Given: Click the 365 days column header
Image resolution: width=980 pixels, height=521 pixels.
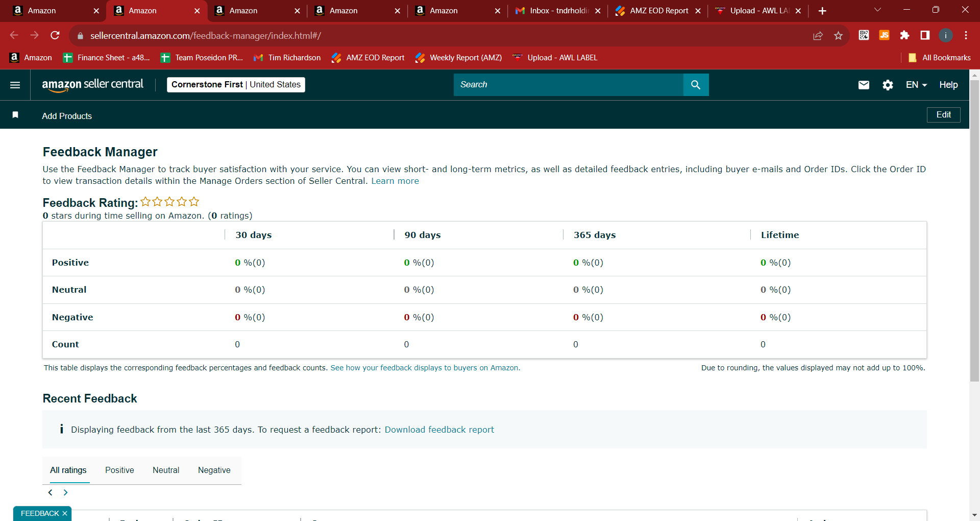Looking at the screenshot, I should click(x=595, y=235).
